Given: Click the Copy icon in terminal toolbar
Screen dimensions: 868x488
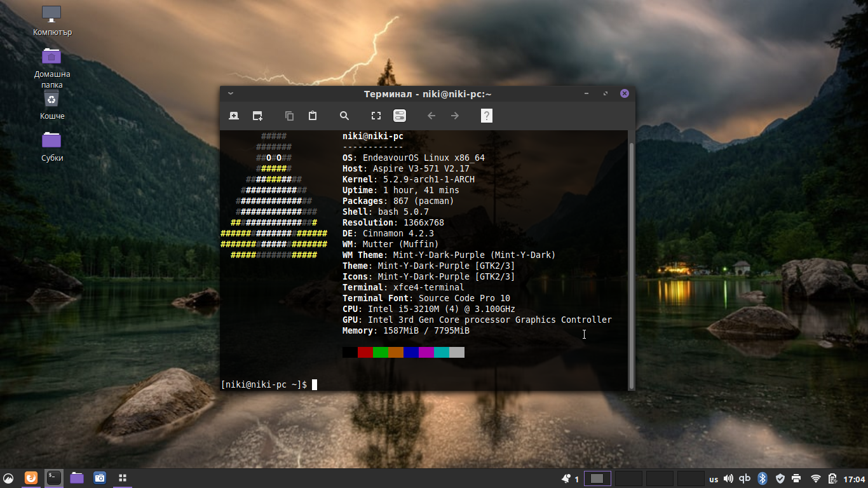Looking at the screenshot, I should point(289,116).
